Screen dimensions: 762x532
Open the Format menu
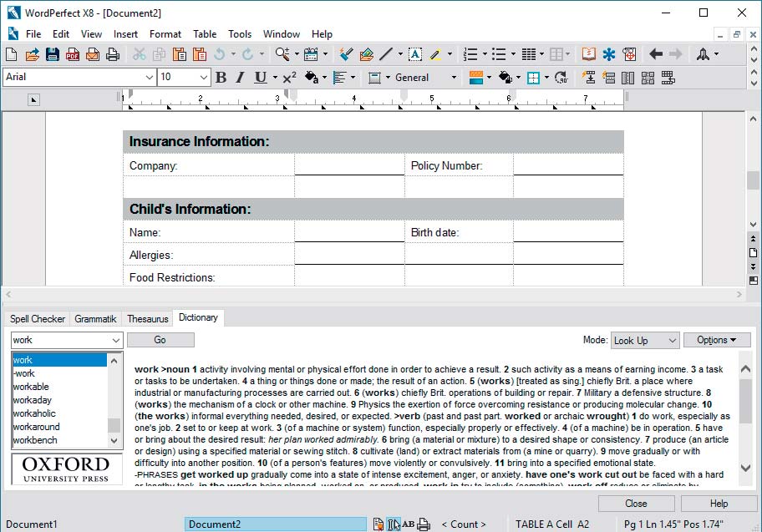[x=165, y=34]
